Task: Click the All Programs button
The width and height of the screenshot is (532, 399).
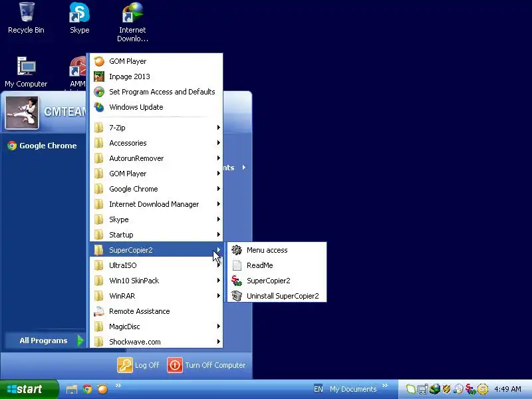Action: point(45,340)
